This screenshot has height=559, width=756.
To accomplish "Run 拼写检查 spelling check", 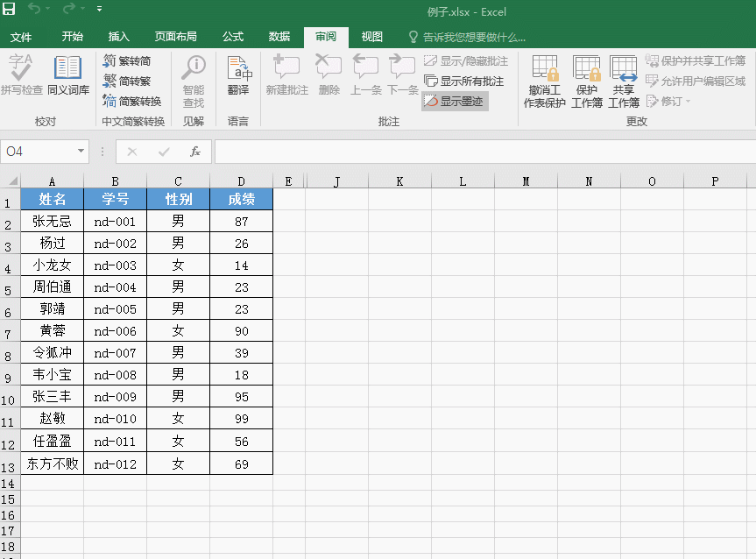I will coord(22,74).
